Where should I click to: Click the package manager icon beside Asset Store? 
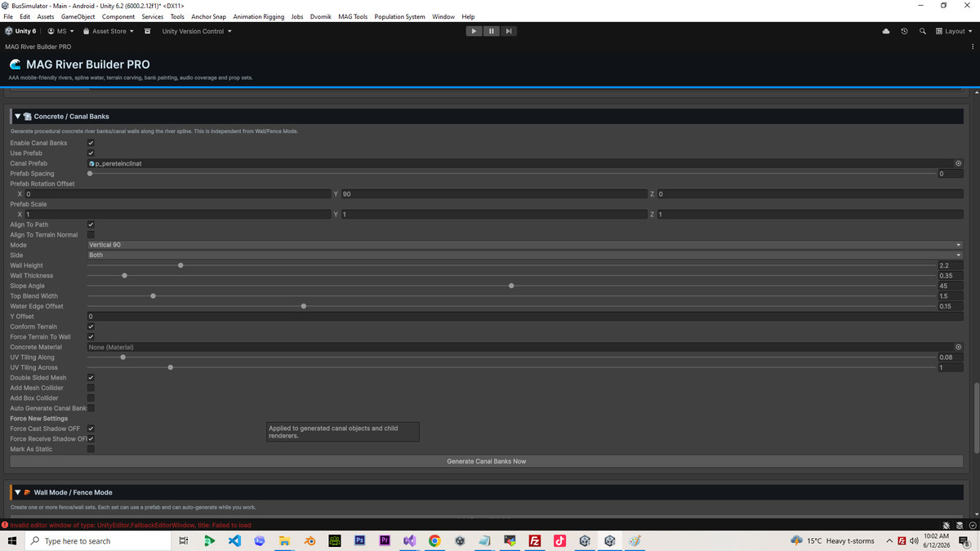point(147,31)
